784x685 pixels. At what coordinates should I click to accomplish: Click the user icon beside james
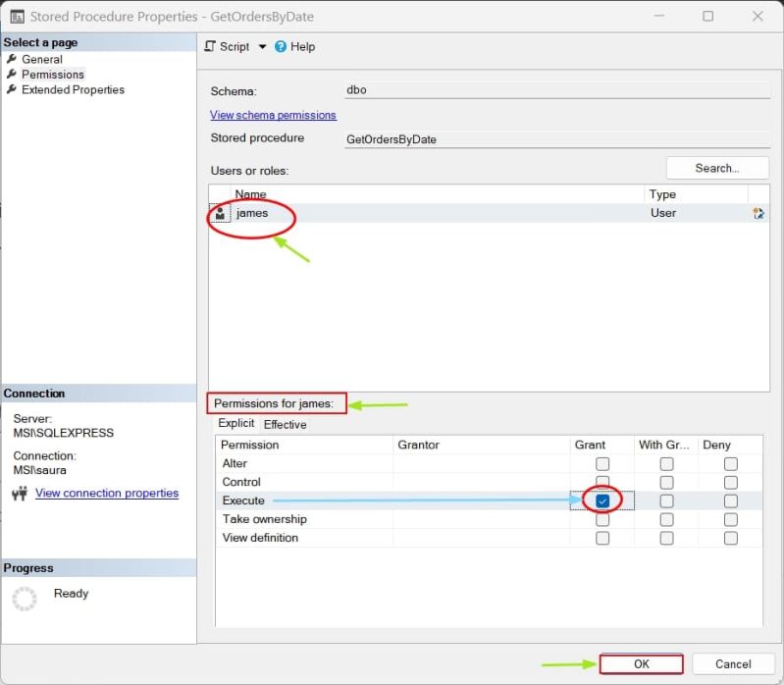coord(220,214)
